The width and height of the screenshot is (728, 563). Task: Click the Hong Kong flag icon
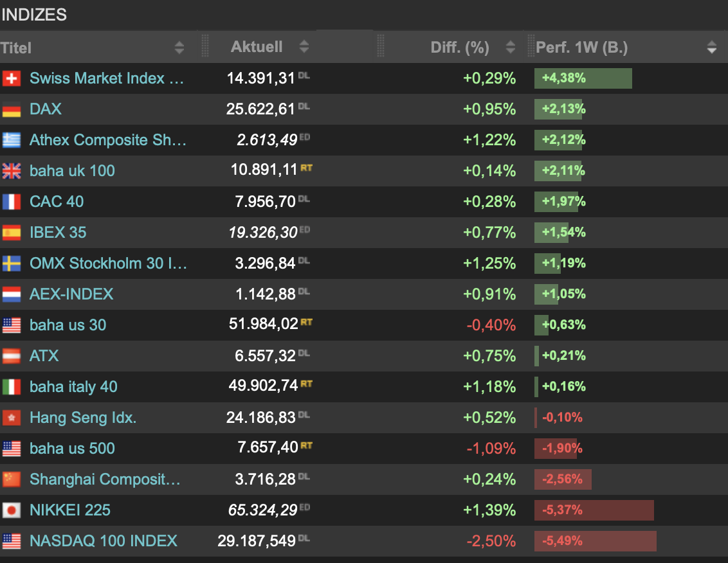coord(12,418)
